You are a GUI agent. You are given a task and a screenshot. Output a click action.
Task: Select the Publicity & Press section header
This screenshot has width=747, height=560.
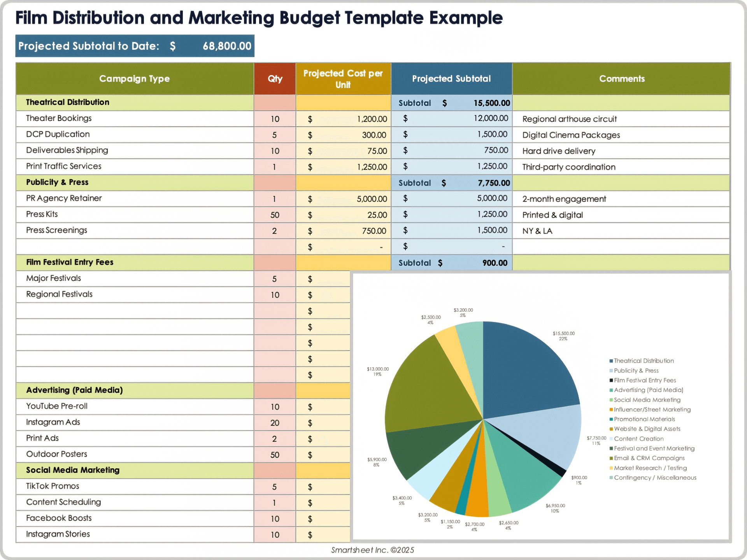57,182
